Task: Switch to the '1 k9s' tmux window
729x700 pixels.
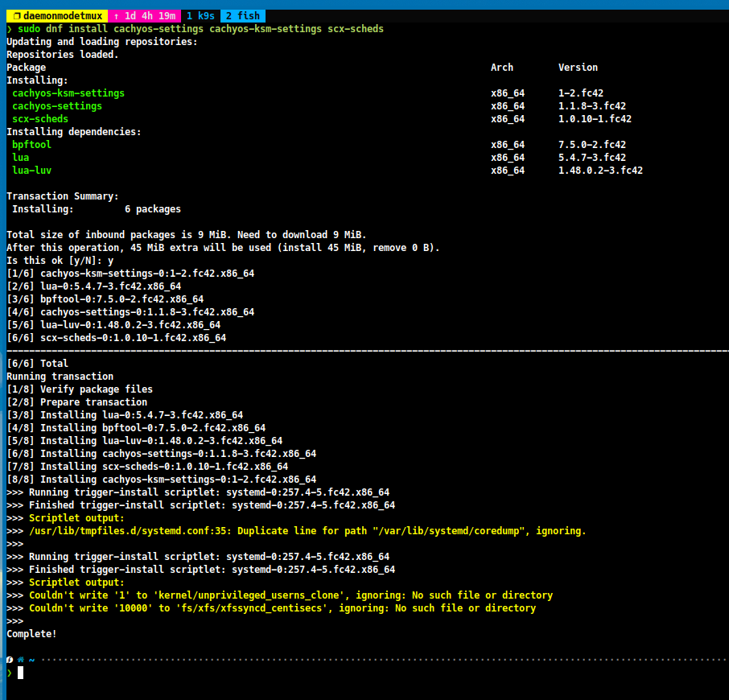Action: tap(200, 16)
